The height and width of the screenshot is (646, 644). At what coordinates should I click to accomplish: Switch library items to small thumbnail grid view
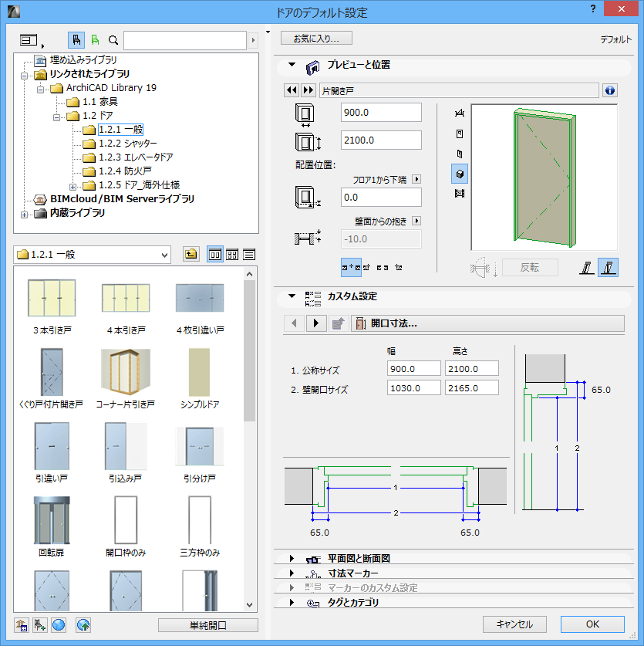[x=231, y=255]
